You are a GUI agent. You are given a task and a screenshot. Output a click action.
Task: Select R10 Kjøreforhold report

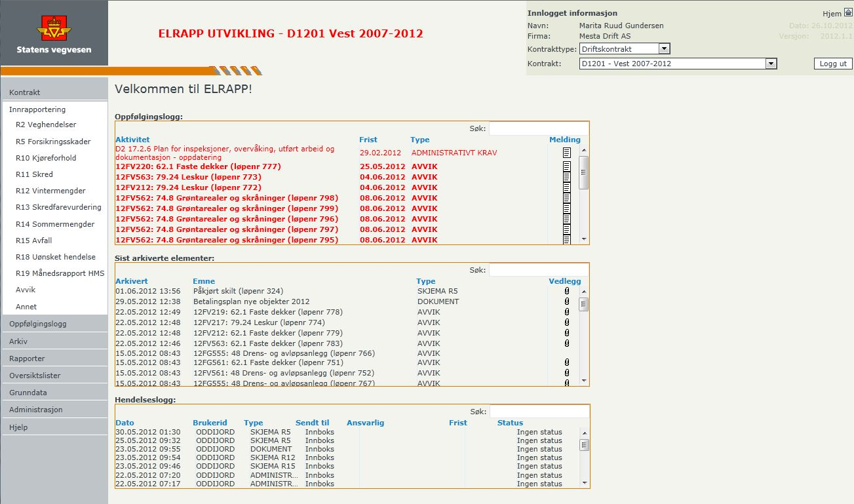46,158
